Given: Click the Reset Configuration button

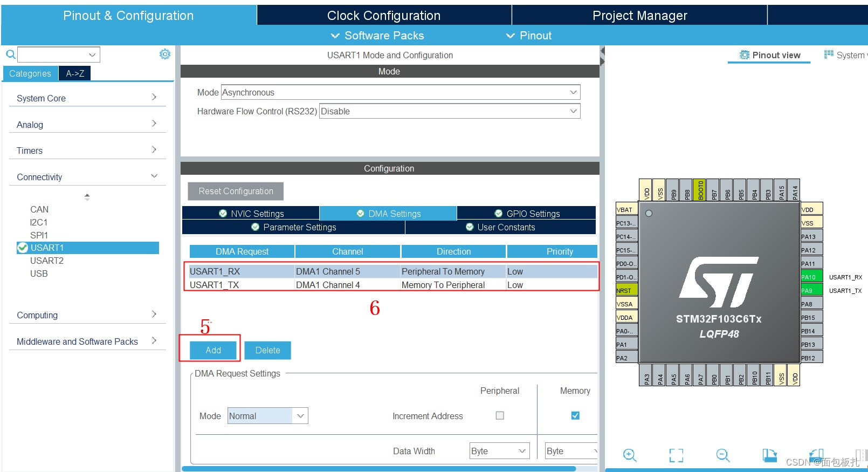Looking at the screenshot, I should 236,191.
